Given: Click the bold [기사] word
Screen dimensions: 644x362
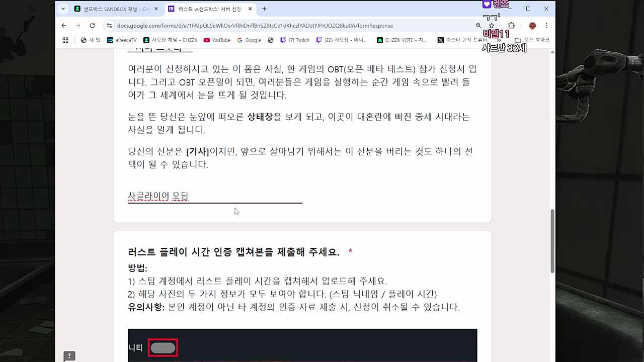Looking at the screenshot, I should click(x=197, y=151).
